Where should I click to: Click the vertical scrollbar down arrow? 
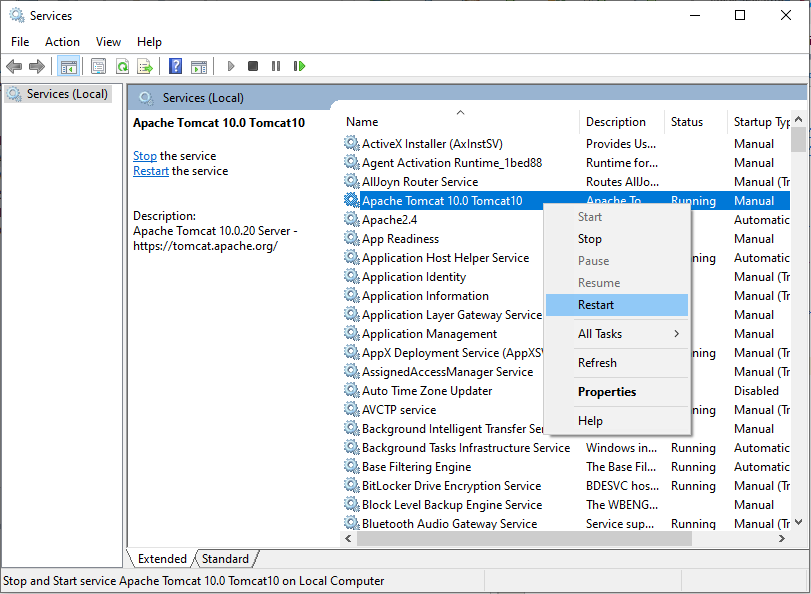[x=798, y=522]
